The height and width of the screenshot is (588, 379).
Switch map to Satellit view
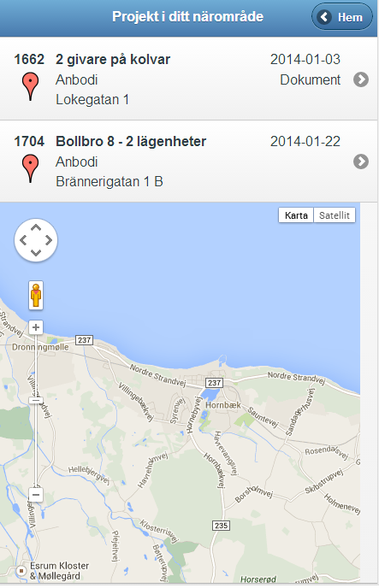coord(335,215)
